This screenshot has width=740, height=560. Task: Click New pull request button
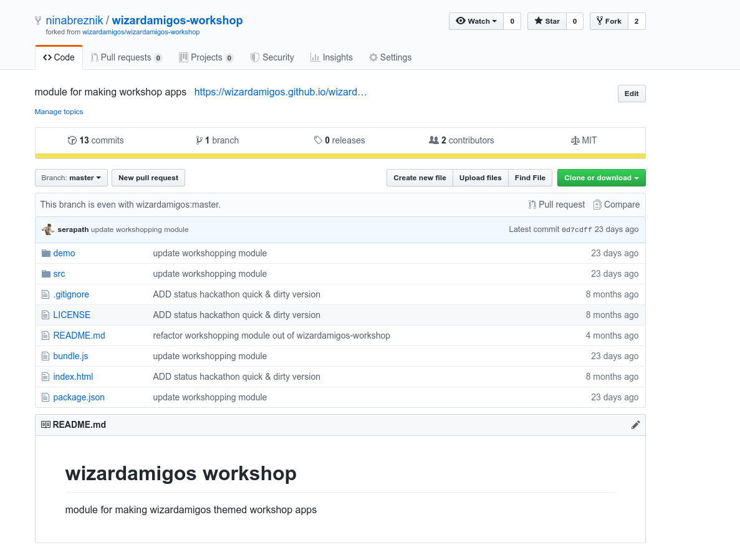[148, 178]
